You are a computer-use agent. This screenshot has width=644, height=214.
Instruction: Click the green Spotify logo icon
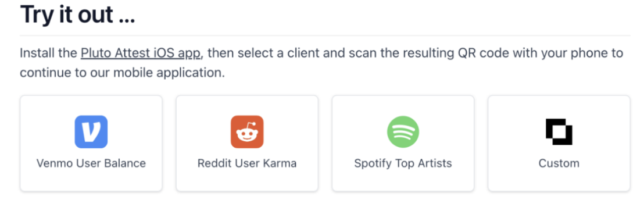(x=403, y=132)
